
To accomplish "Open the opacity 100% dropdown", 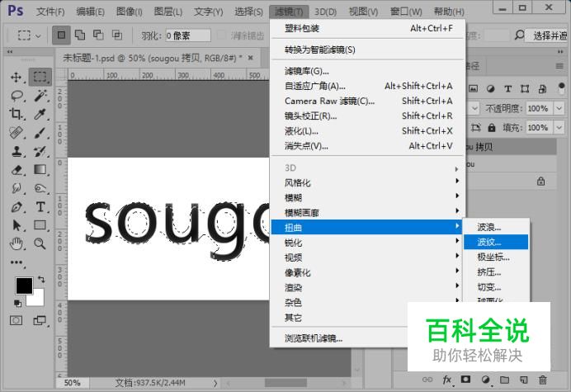I will pyautogui.click(x=559, y=108).
